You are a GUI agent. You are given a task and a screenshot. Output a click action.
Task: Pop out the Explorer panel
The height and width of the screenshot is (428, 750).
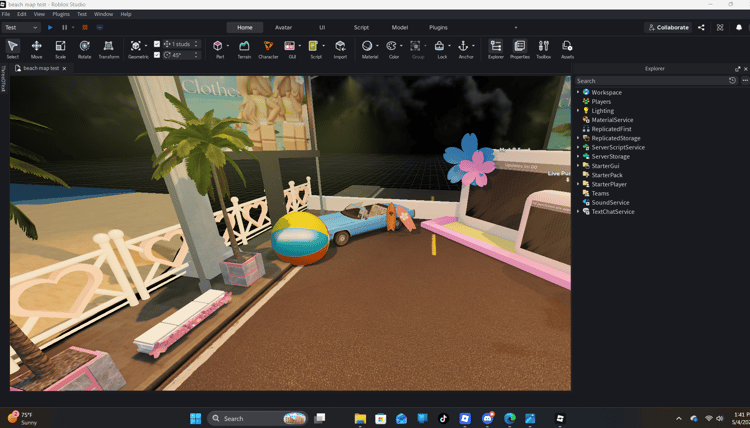[x=737, y=69]
